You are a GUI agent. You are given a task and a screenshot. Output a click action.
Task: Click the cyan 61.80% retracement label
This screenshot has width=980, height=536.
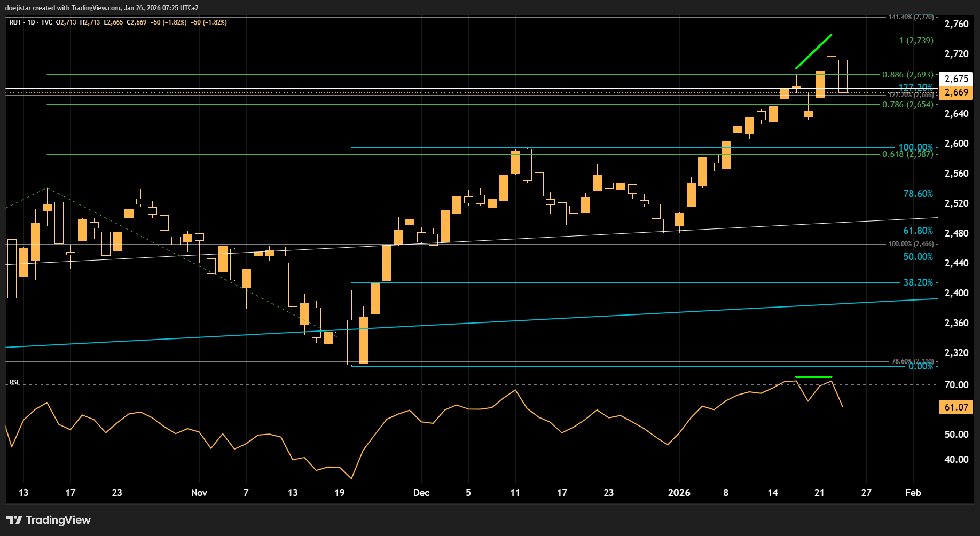pos(918,231)
